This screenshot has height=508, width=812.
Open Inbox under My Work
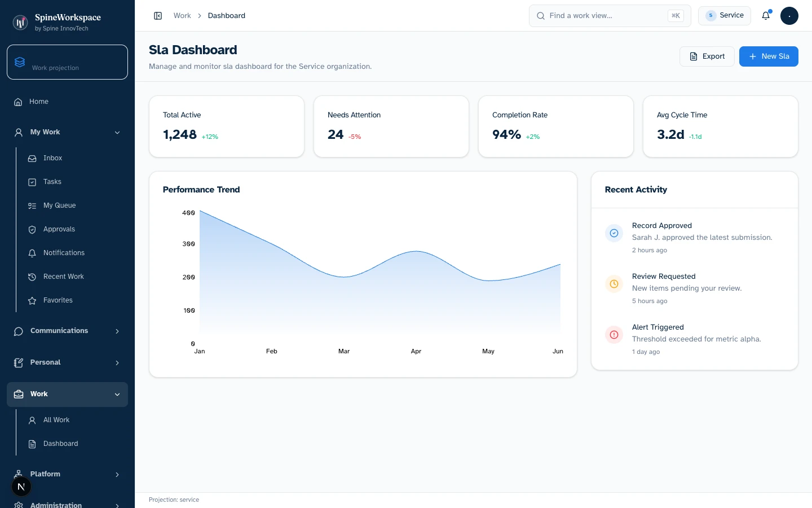click(x=74, y=158)
